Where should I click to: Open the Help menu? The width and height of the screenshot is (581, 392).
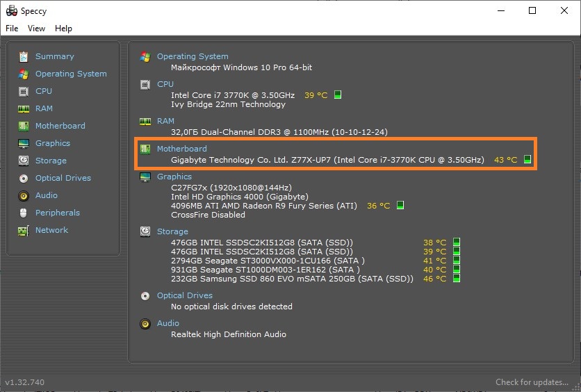point(63,28)
